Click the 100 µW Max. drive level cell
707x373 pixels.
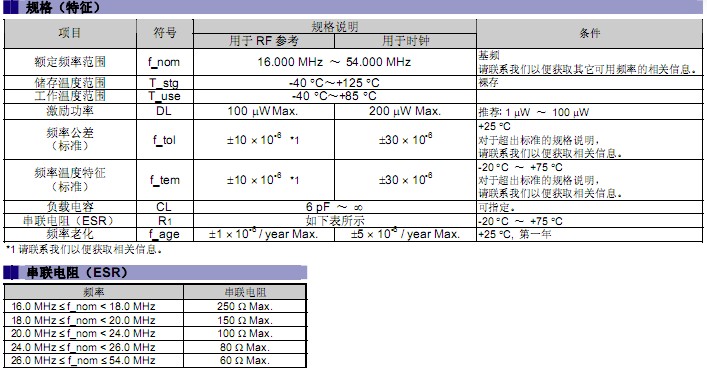[263, 111]
